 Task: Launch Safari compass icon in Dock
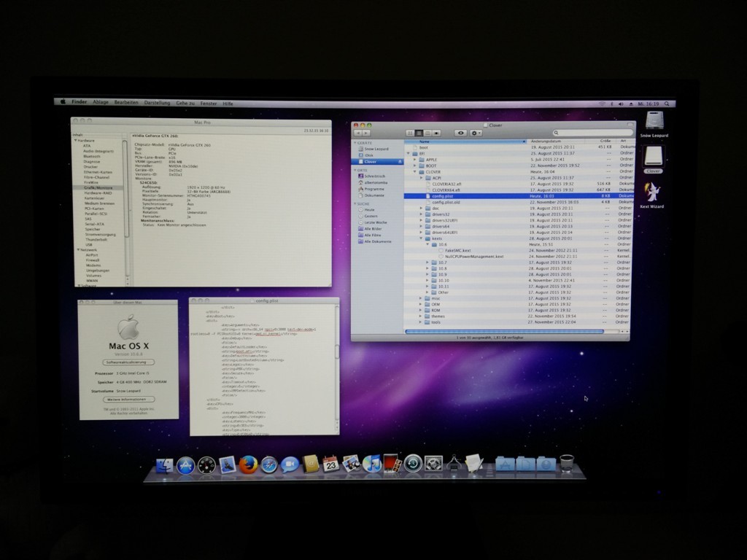(268, 465)
